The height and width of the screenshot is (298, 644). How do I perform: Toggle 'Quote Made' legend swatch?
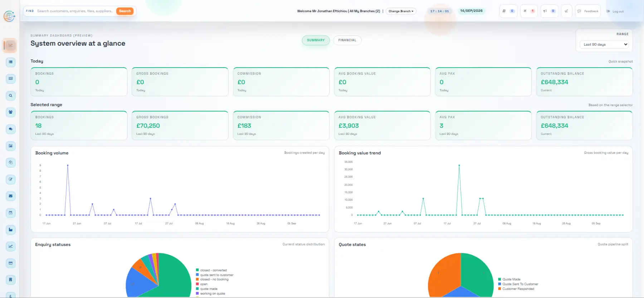pos(500,279)
